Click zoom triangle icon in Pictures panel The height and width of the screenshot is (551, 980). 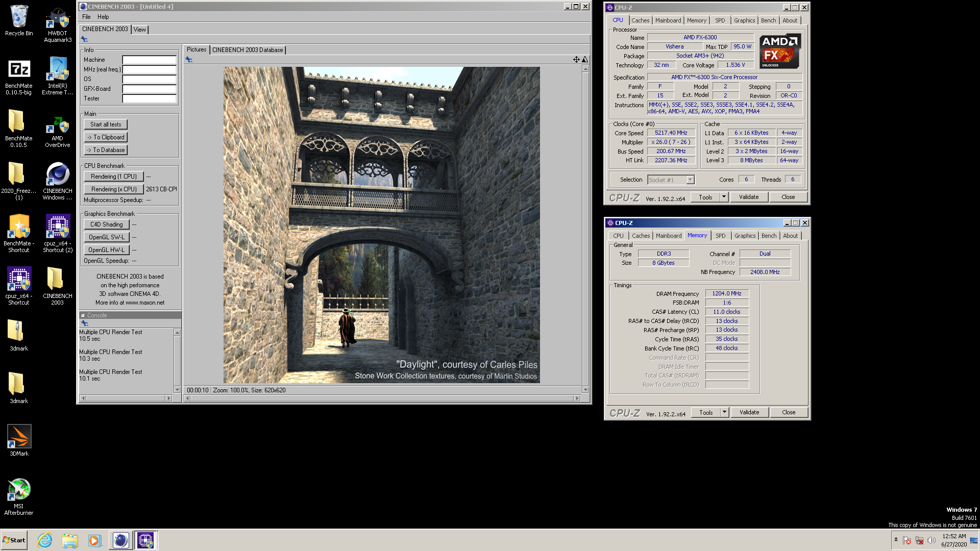[x=585, y=60]
